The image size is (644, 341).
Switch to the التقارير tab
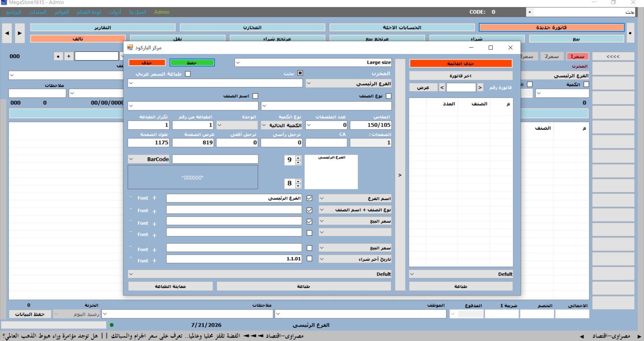[103, 27]
